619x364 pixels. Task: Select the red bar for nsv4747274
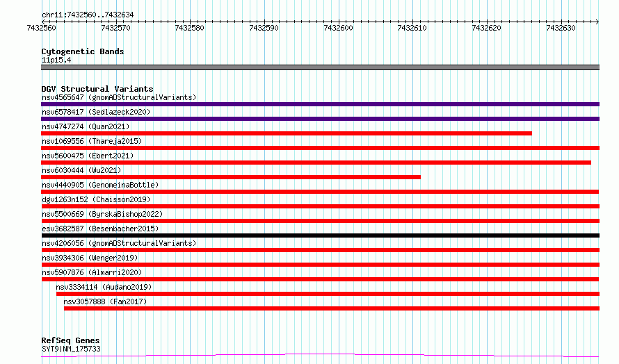[x=287, y=133]
